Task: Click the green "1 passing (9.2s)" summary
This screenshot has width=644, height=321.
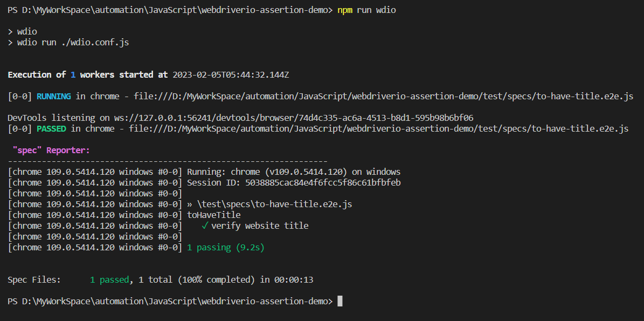Action: click(x=226, y=248)
